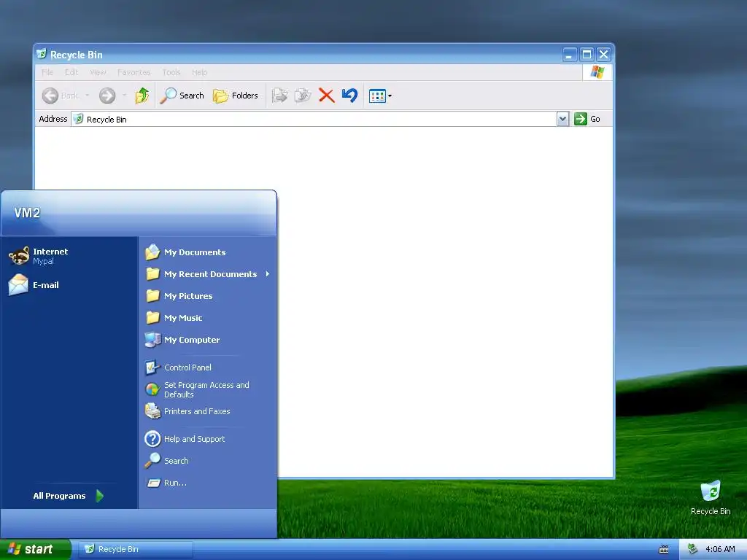
Task: Click the Address bar field
Action: click(314, 119)
